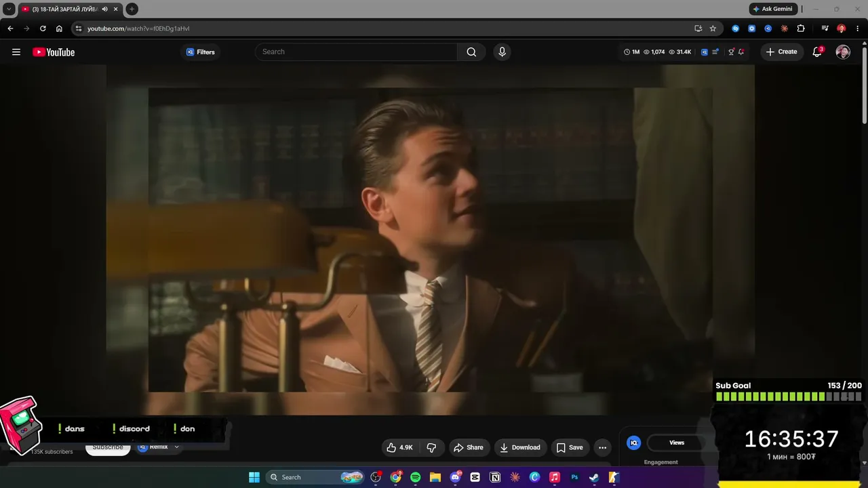
Task: Open the Windows Start menu
Action: coord(254,477)
